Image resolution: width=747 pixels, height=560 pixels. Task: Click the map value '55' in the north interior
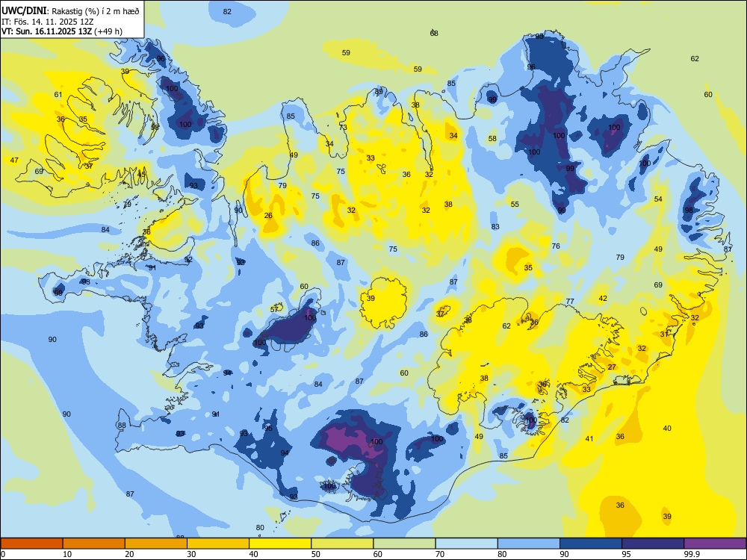515,205
